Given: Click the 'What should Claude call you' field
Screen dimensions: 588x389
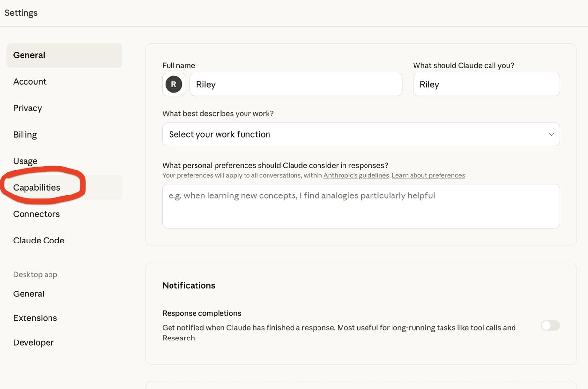Looking at the screenshot, I should click(486, 84).
